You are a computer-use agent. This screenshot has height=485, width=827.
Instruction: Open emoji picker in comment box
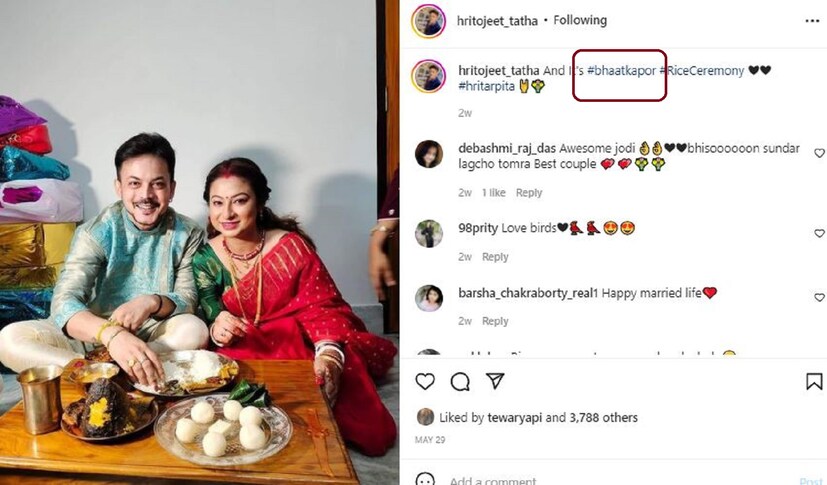click(x=425, y=480)
